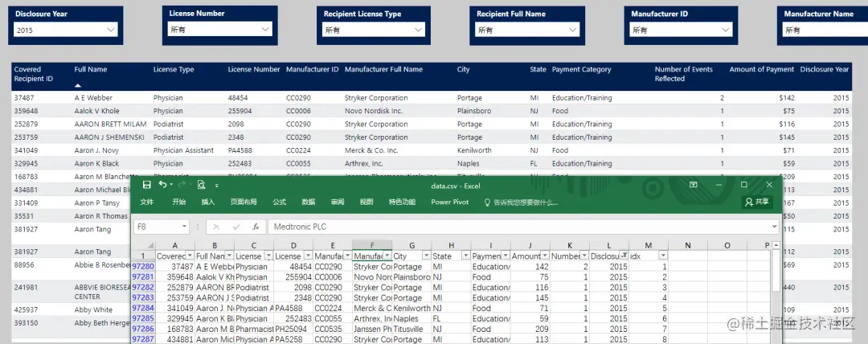The height and width of the screenshot is (344, 868).
Task: Sort report table by Payment Category header
Action: coord(581,69)
